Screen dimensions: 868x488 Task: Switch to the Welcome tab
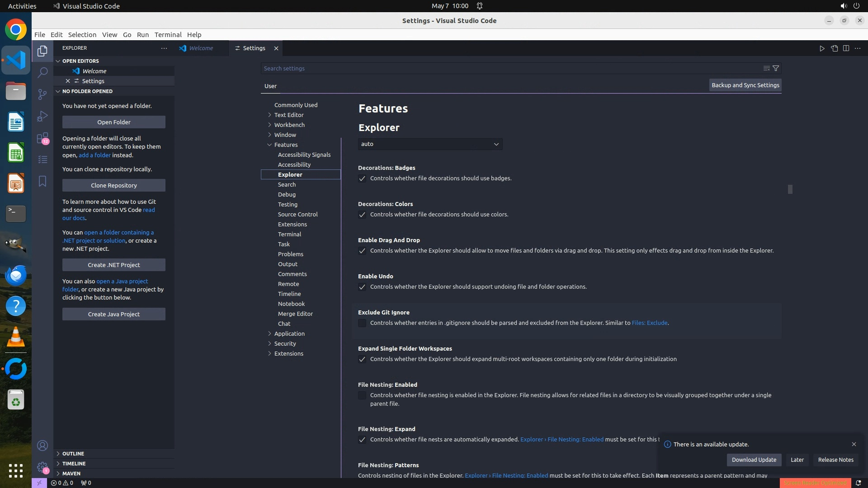pyautogui.click(x=201, y=48)
